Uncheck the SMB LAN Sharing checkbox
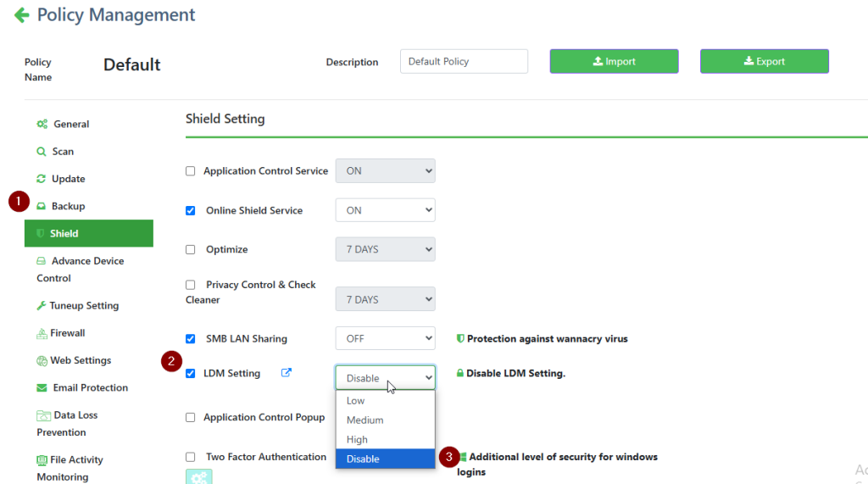 coord(191,339)
